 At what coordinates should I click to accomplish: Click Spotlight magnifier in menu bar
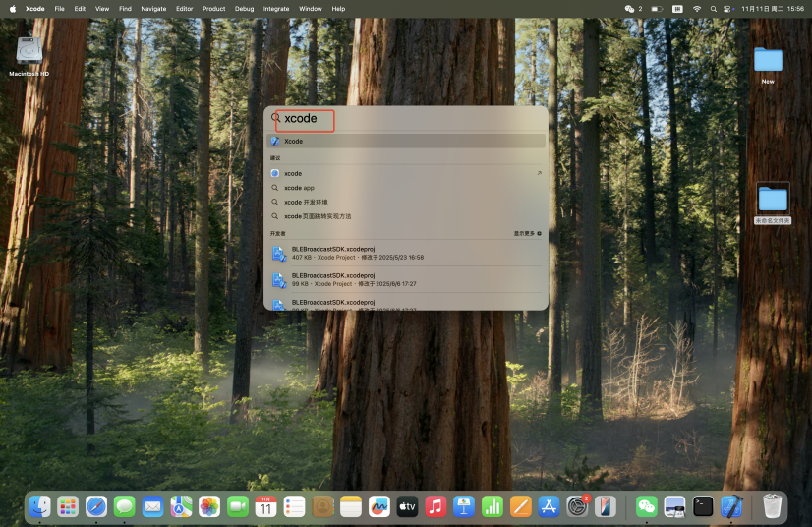[x=713, y=9]
